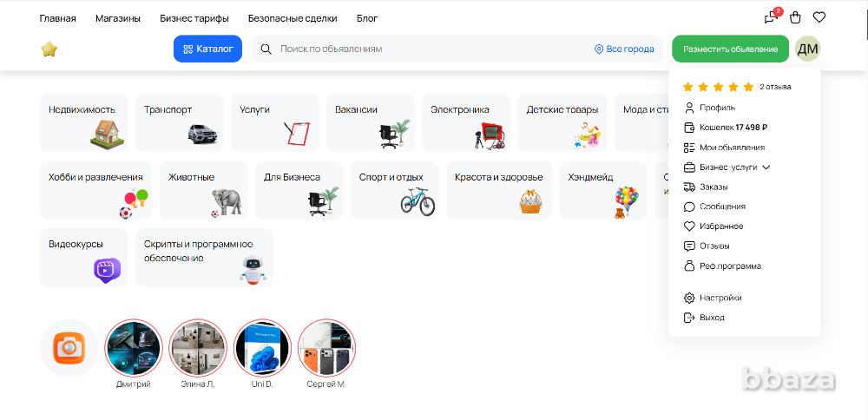Open favorites via the heart icon in header
Screen dimensions: 868x420
[x=819, y=17]
